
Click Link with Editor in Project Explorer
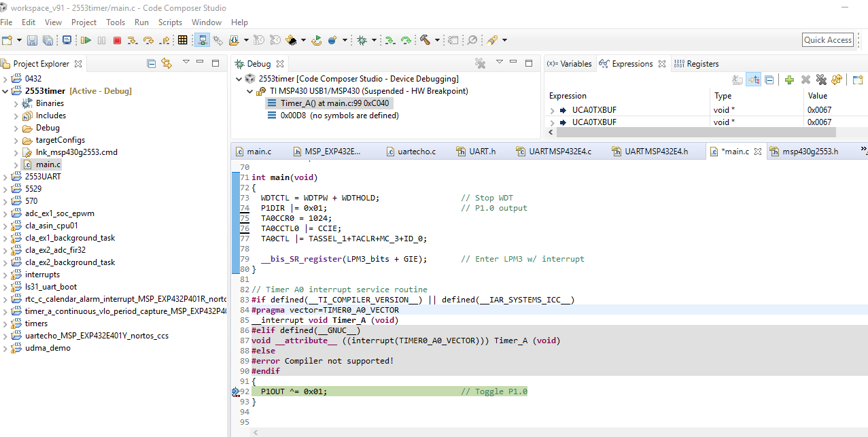pos(167,63)
